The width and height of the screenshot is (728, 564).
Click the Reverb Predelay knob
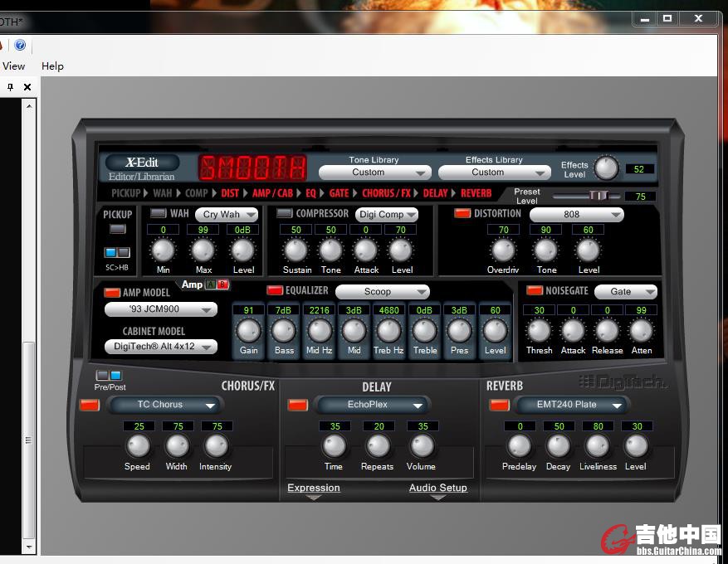coord(520,446)
